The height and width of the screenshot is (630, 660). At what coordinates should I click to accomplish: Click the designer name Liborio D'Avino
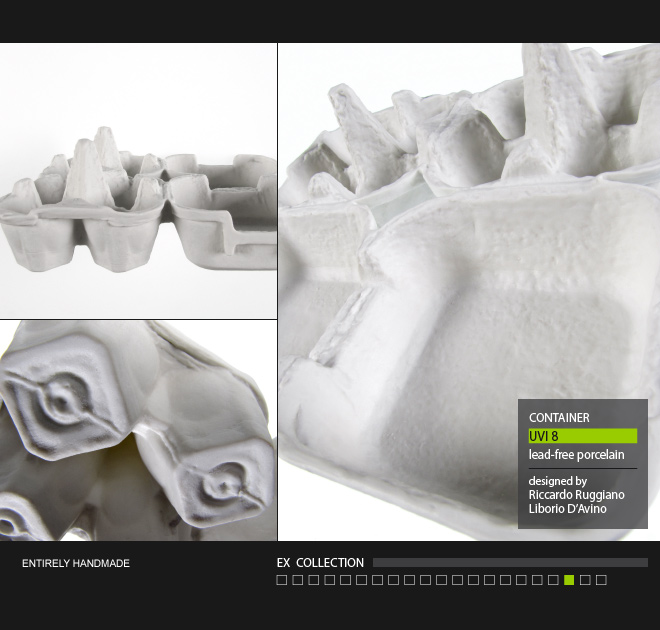(567, 508)
